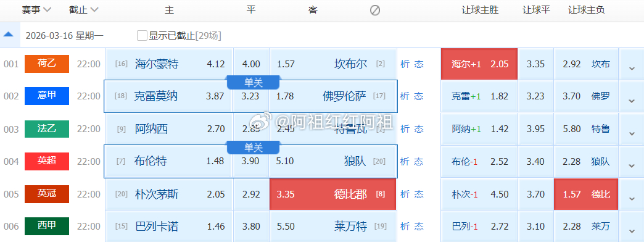Open the 赛事 filter dropdown
The image size is (644, 242).
point(36,10)
